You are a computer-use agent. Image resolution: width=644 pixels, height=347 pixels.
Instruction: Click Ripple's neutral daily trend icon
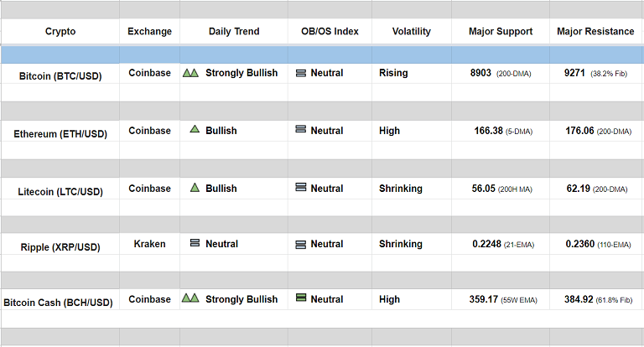coord(195,243)
